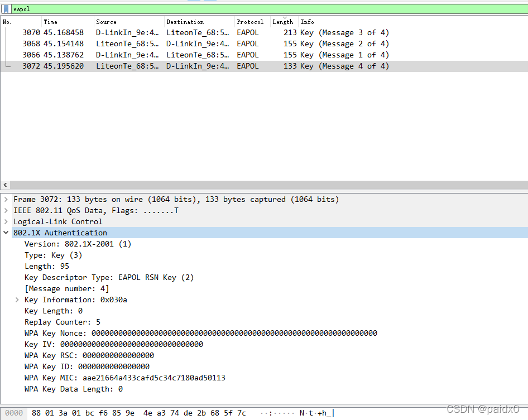This screenshot has height=420, width=528.
Task: Select the Key IV field
Action: point(114,344)
